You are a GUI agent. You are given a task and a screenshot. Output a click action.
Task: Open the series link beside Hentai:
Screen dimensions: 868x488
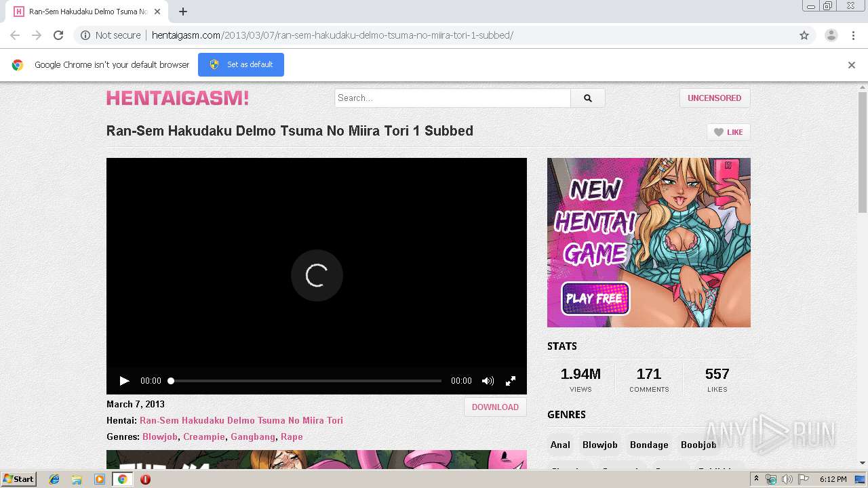241,420
